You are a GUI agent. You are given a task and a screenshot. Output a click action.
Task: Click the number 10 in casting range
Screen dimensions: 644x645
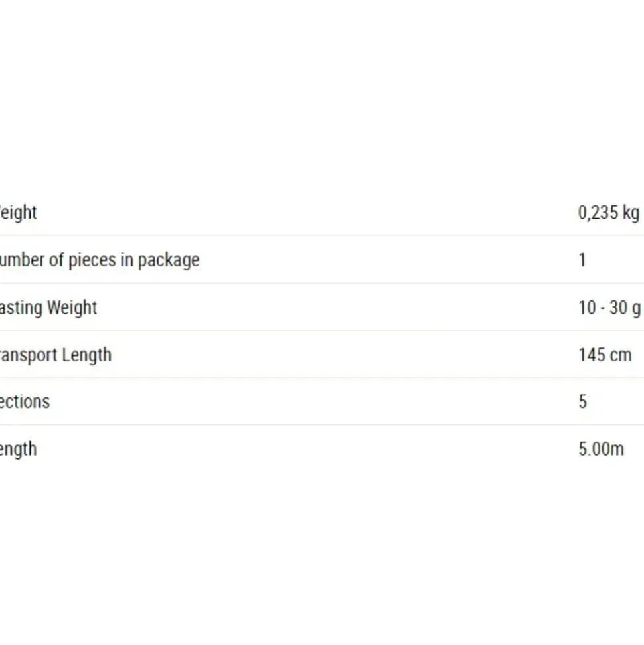[587, 308]
